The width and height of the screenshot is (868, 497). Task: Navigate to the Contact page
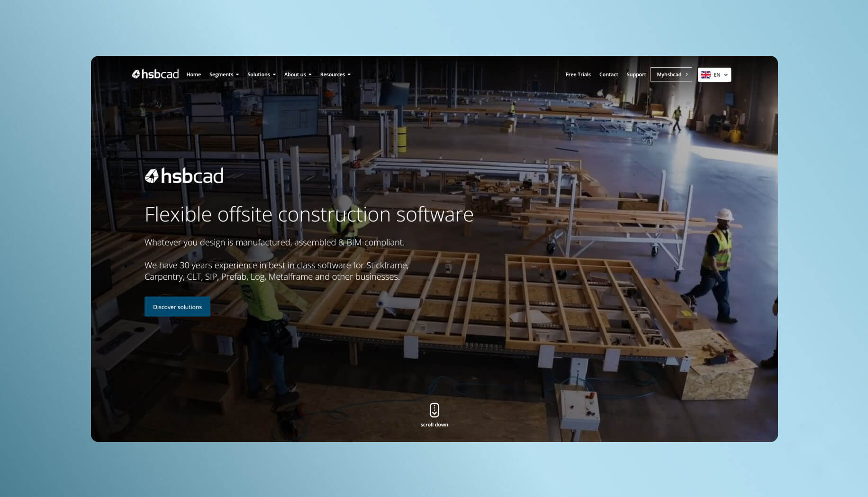[x=608, y=74]
